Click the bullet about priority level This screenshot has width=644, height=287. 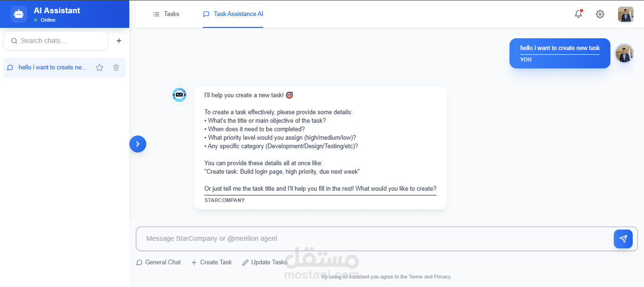click(x=280, y=137)
